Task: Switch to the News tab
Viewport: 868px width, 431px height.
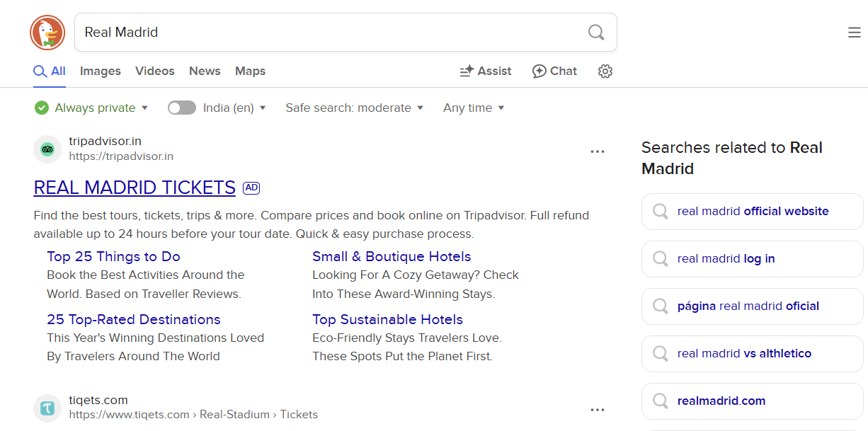Action: click(x=205, y=71)
